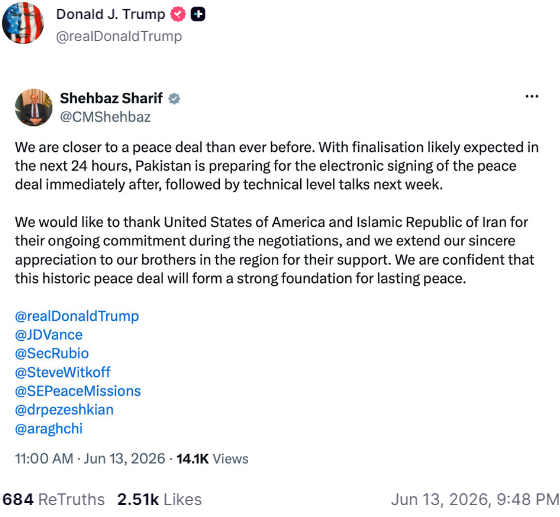Click the Jun 13, 2026, 9:48 PM date
The height and width of the screenshot is (517, 560).
(475, 500)
